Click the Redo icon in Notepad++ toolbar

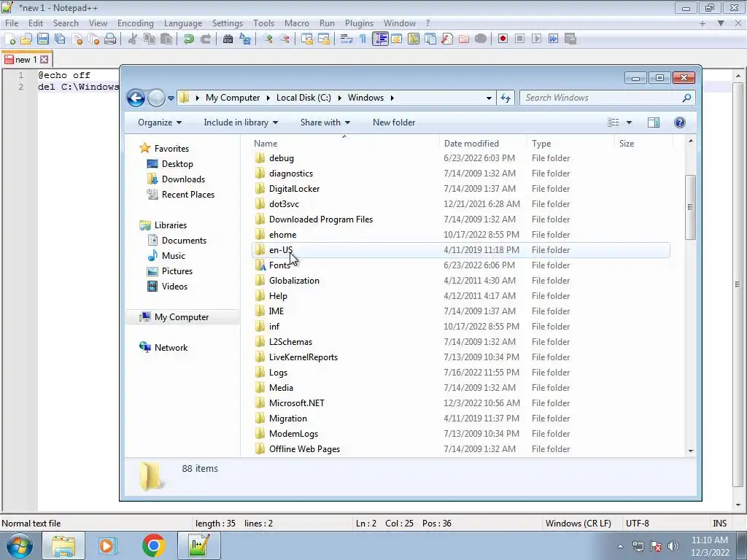coord(206,39)
